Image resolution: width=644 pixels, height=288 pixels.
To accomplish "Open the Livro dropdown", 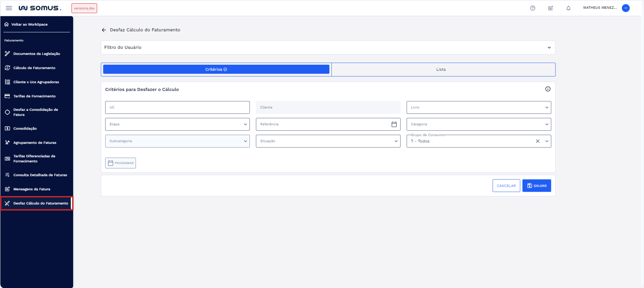I will (478, 107).
